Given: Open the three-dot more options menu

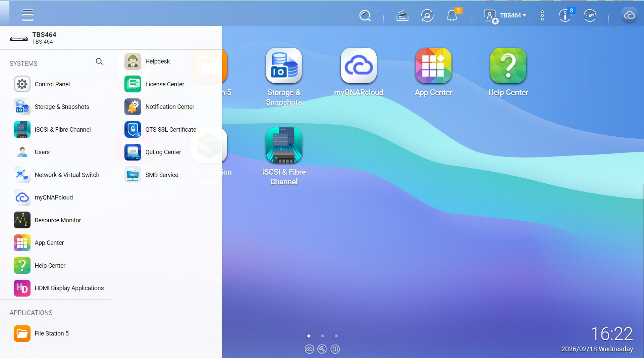Looking at the screenshot, I should point(542,15).
